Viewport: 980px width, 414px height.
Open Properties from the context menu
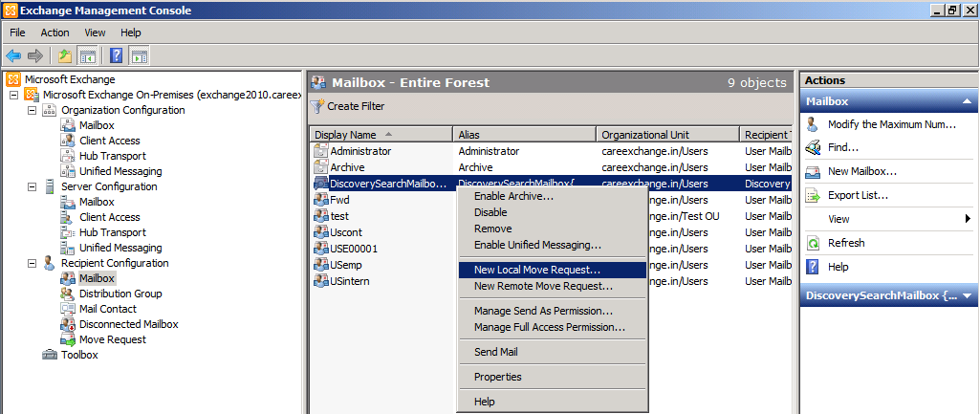click(553, 377)
